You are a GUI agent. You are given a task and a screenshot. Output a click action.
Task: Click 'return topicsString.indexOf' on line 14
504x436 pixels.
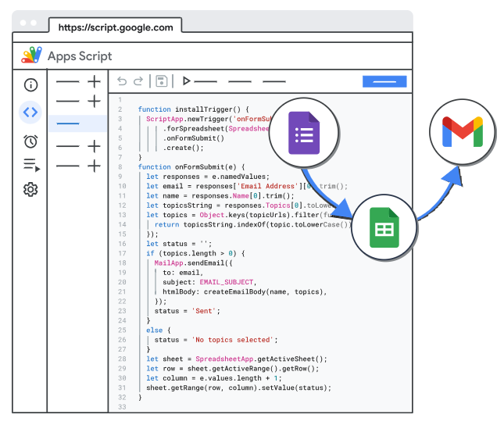point(209,224)
